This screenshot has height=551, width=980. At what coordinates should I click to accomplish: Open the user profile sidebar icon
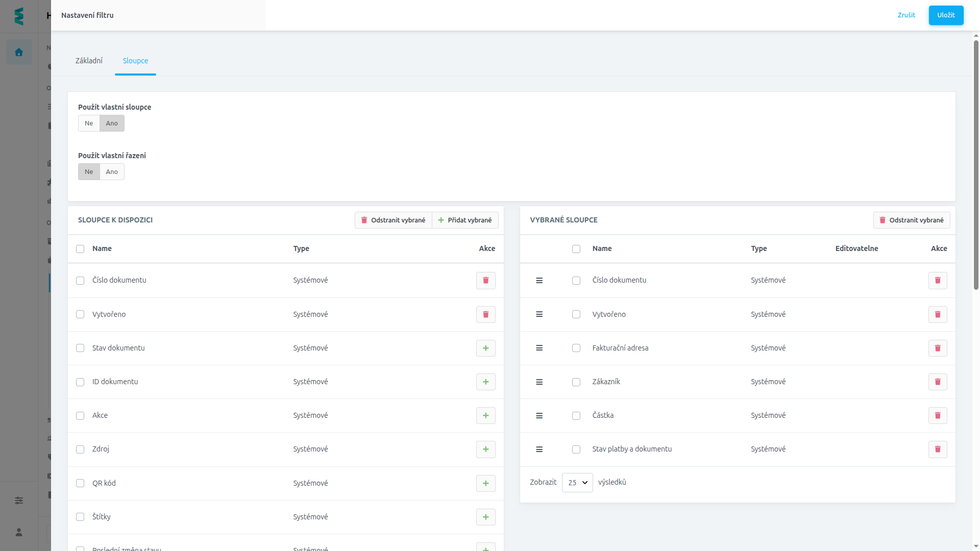pos(19,532)
